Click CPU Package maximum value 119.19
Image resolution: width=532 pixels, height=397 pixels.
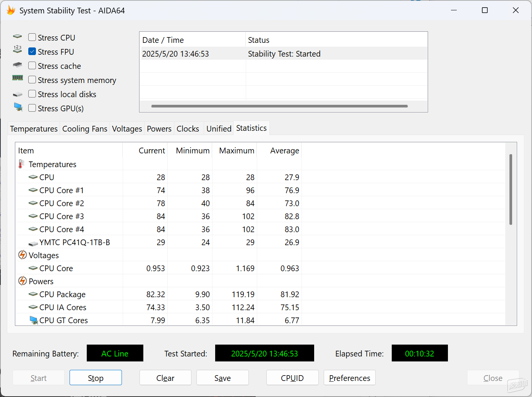(243, 294)
